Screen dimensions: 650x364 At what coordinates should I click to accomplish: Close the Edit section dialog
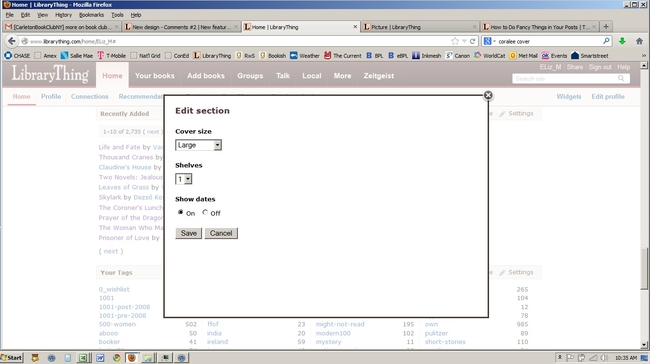click(488, 95)
